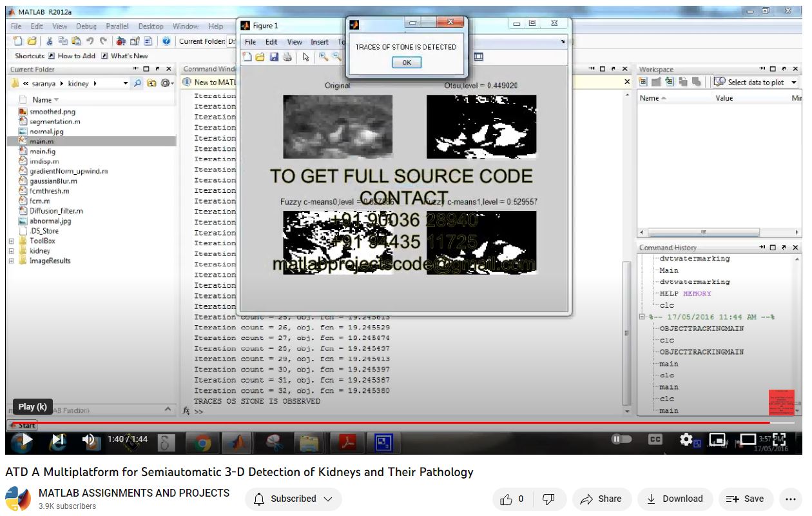Select Zoom In tool in Figure 1 toolbar
Viewport: 812px width, 516px height.
point(324,57)
